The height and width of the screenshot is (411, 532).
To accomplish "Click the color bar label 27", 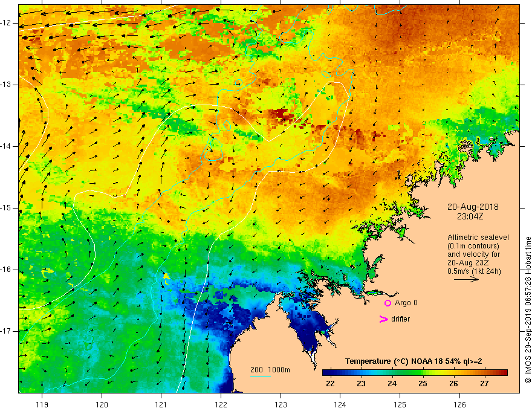I will [x=484, y=384].
